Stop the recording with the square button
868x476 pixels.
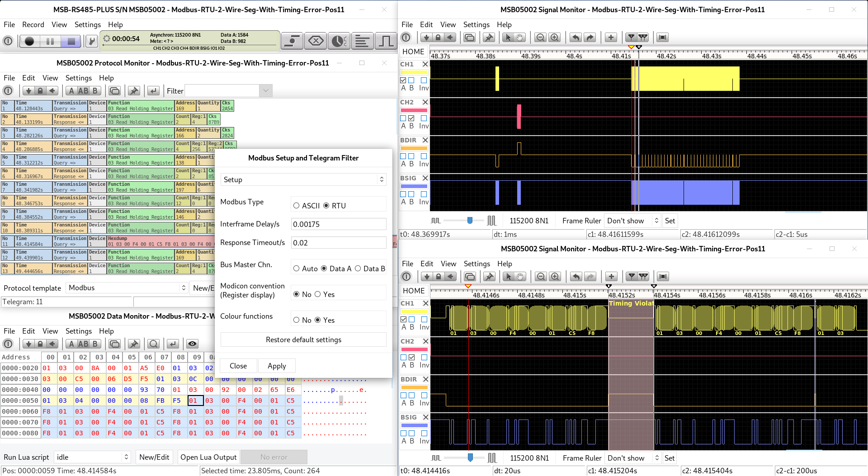[71, 41]
